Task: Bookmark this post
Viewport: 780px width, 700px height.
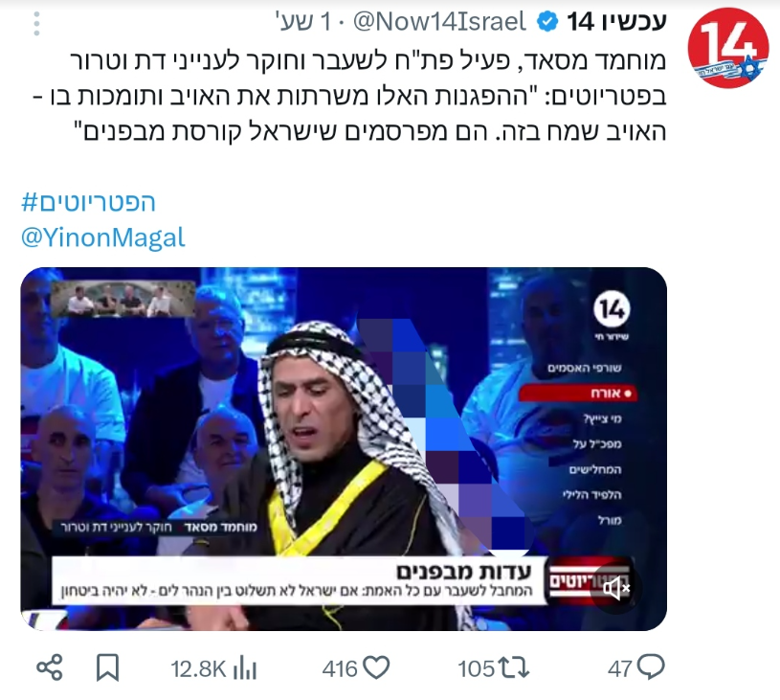Action: pyautogui.click(x=107, y=668)
